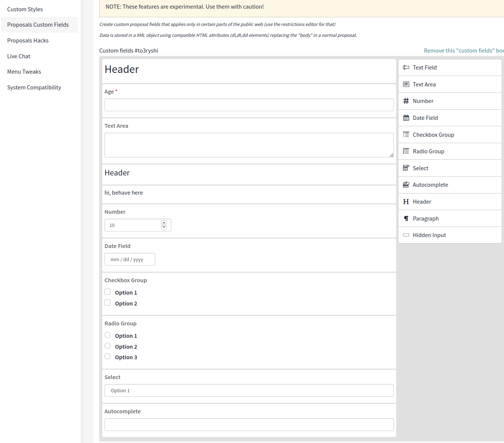This screenshot has height=443, width=504.
Task: Click the Checkbox Group list icon
Action: [x=406, y=135]
